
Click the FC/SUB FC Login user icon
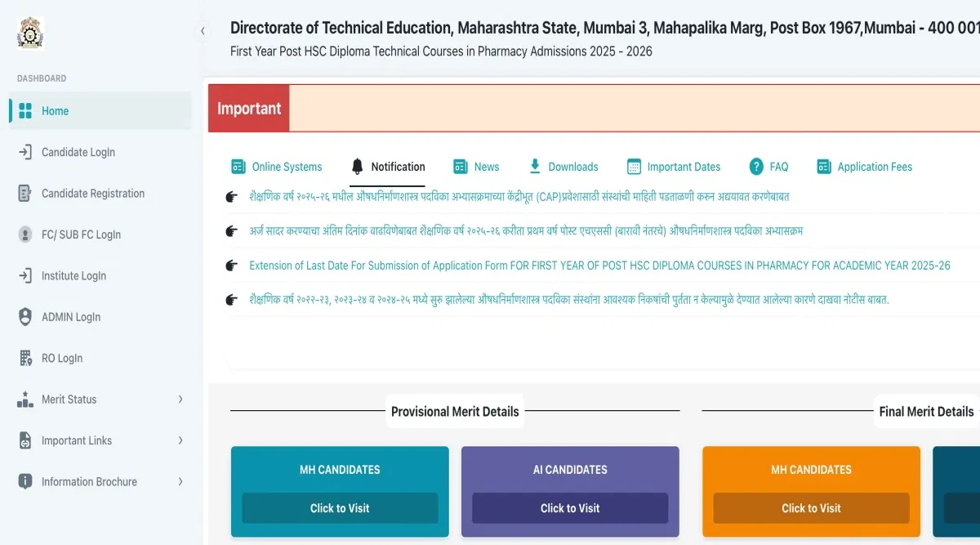[x=25, y=235]
